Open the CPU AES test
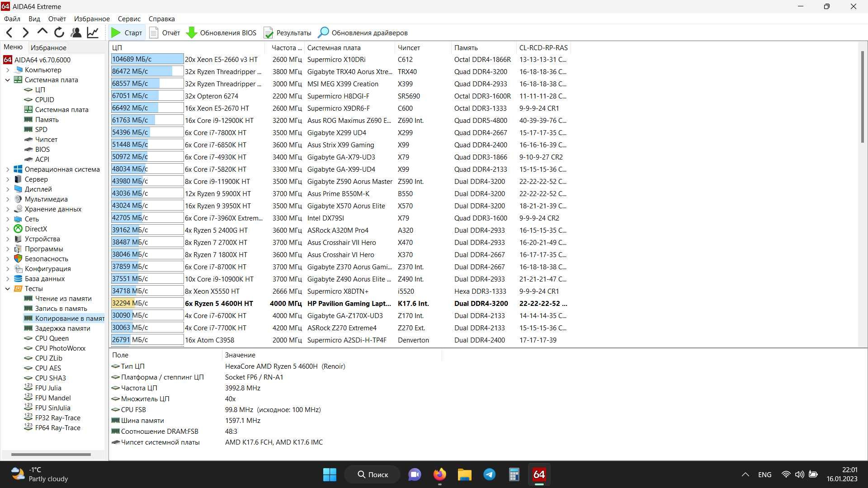868x488 pixels. click(42, 368)
